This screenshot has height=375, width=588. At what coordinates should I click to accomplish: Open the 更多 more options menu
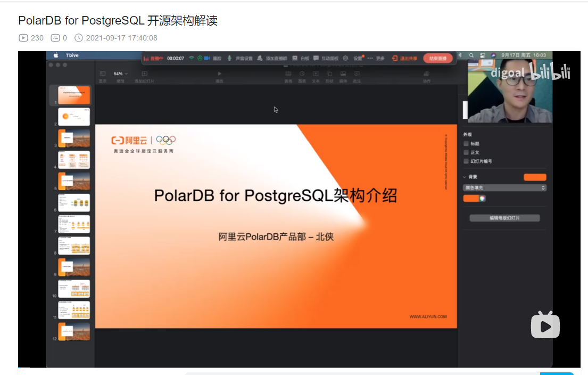[376, 58]
